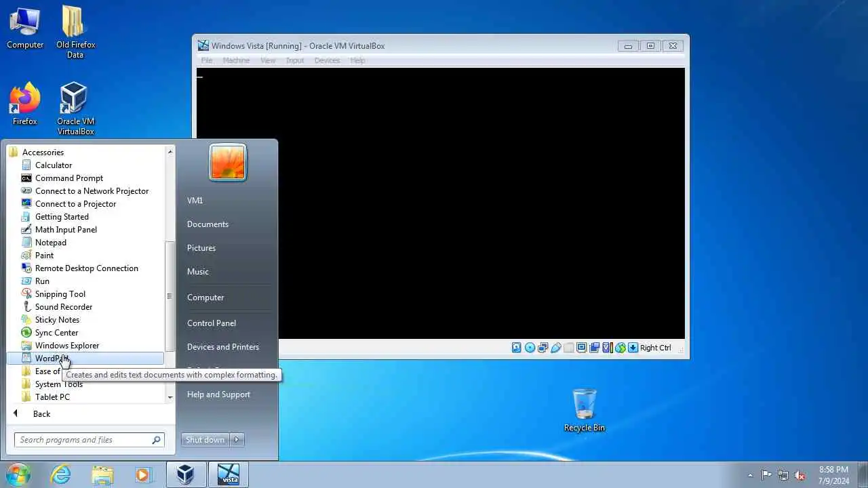
Task: Select the Old Firefox Data desktop folder
Action: point(75,31)
